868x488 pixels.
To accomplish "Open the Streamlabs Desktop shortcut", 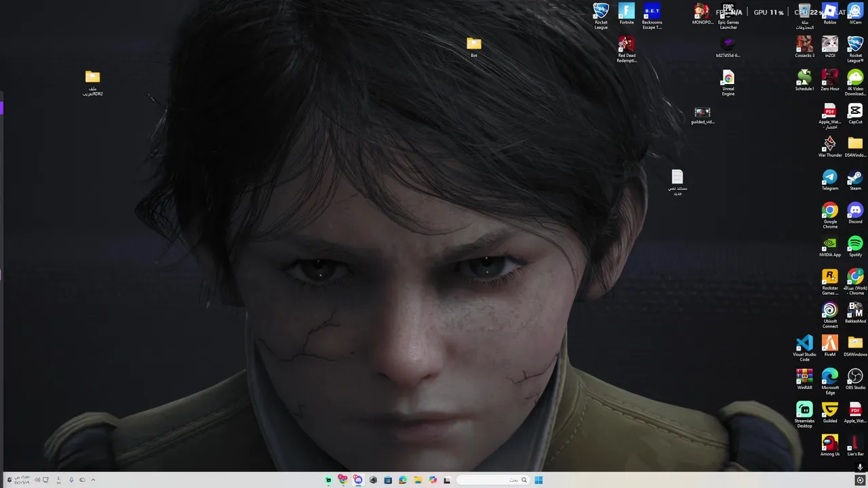I will coord(804,415).
